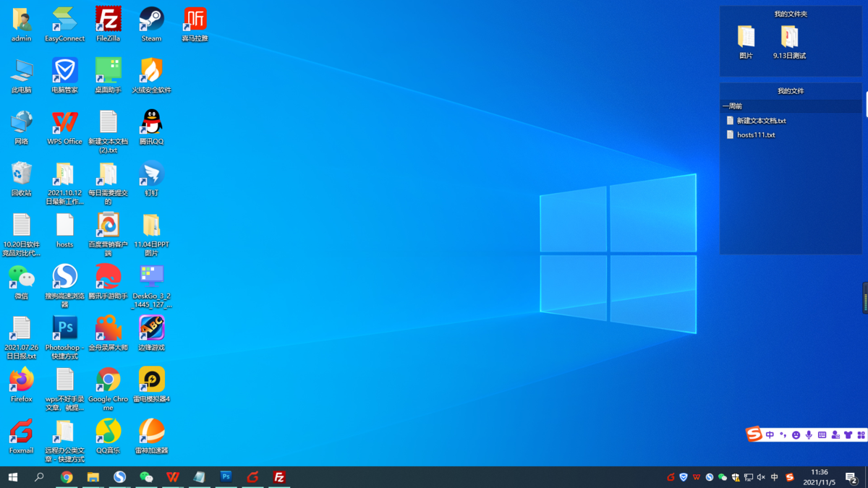Viewport: 868px width, 488px height.
Task: Switch Sogou input from Chinese to English
Action: pyautogui.click(x=770, y=435)
